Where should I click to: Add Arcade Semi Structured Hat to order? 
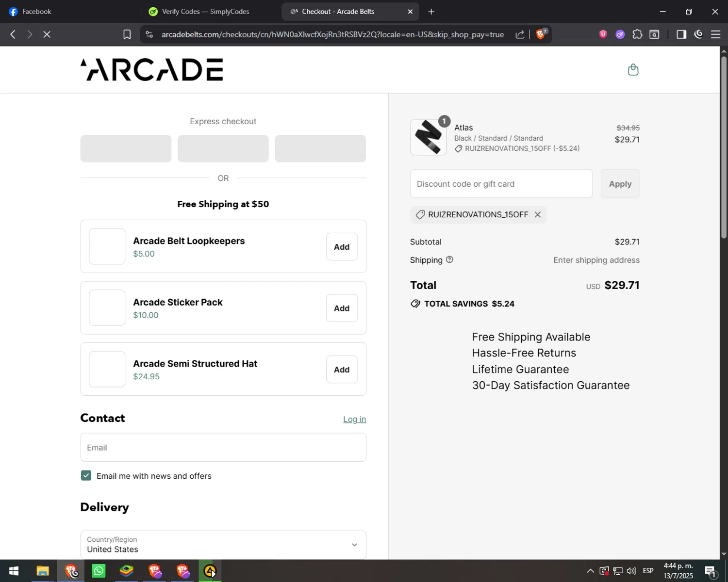point(342,370)
